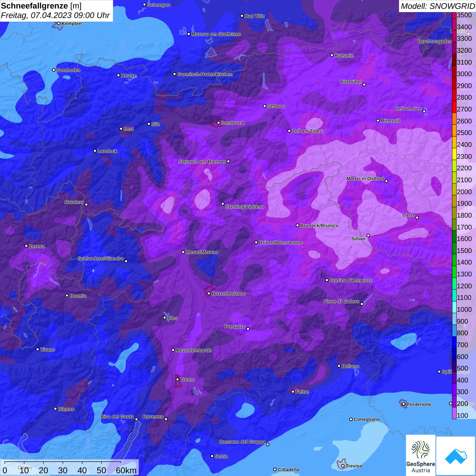Click the Landeck marker dot
This screenshot has width=476, height=476.
pos(95,151)
